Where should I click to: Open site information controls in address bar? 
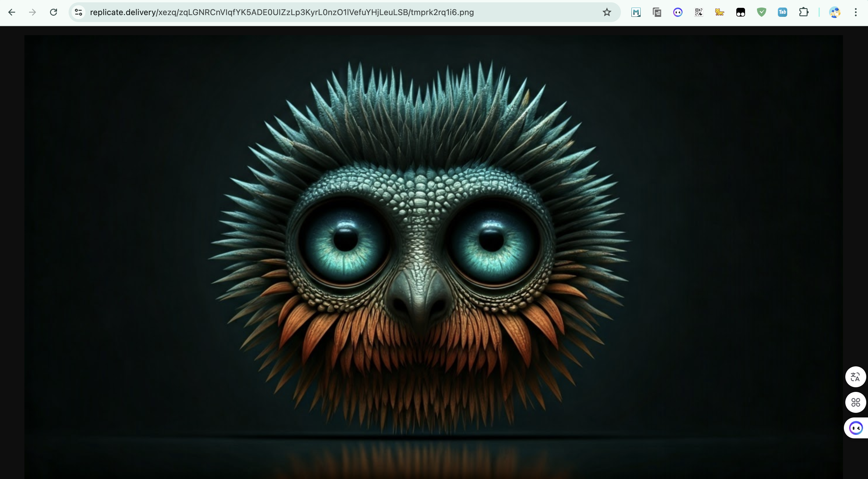pos(78,12)
